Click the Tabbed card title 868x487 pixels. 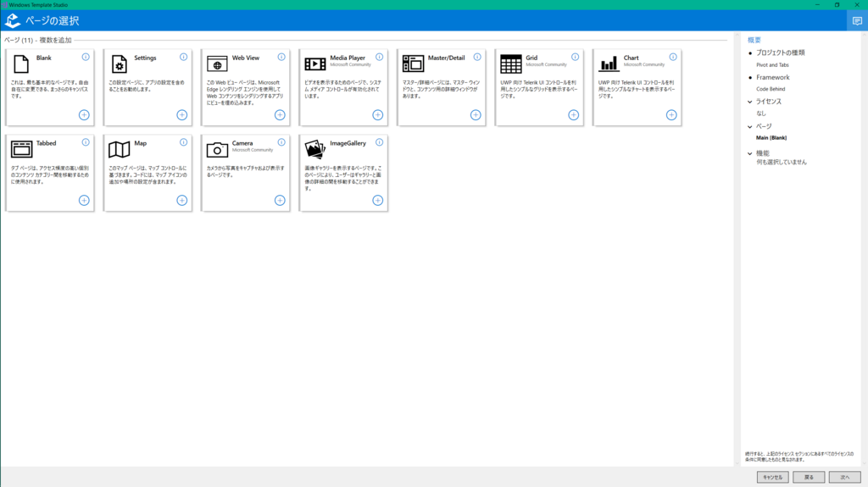(x=46, y=143)
